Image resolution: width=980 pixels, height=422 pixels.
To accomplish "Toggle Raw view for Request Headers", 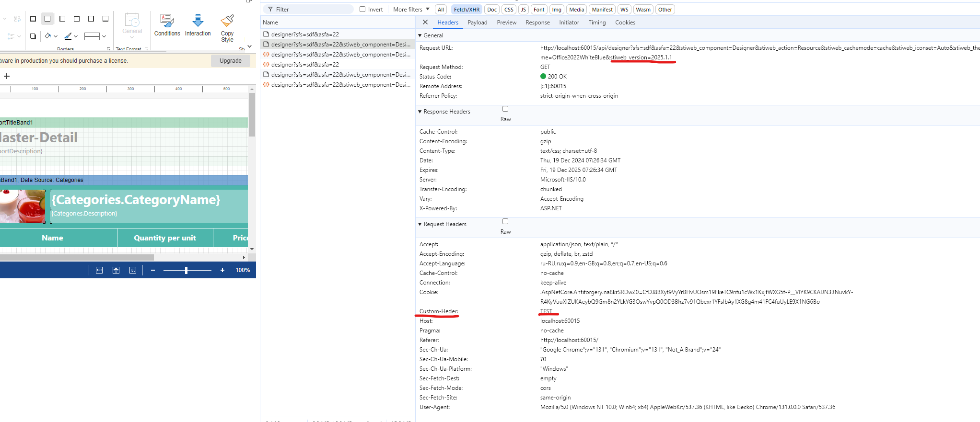I will (x=505, y=222).
